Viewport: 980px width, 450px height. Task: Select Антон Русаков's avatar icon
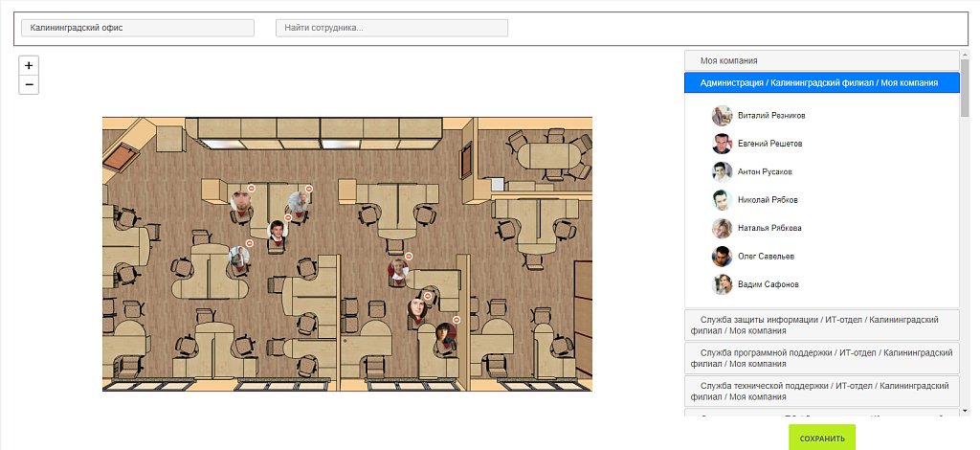coord(722,171)
